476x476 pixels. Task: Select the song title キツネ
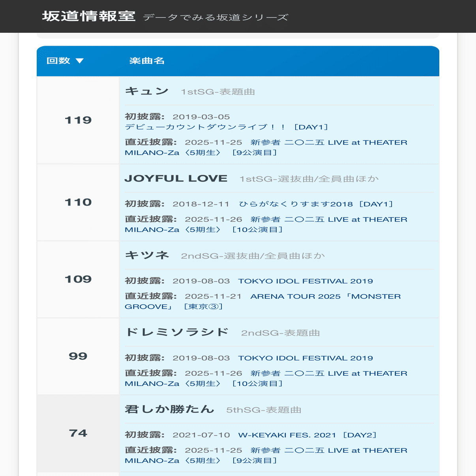147,255
